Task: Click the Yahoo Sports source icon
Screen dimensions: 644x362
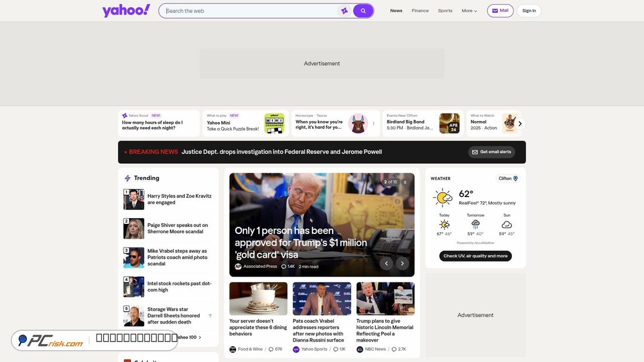Action: pos(296,349)
